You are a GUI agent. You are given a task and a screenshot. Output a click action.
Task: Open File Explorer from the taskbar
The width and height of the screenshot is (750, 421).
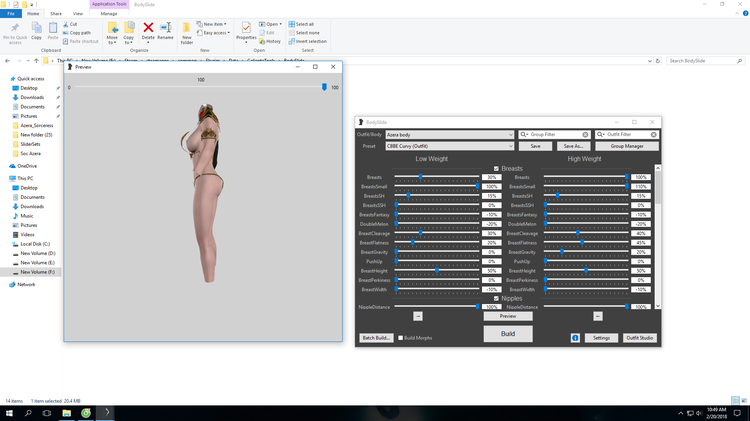(66, 413)
